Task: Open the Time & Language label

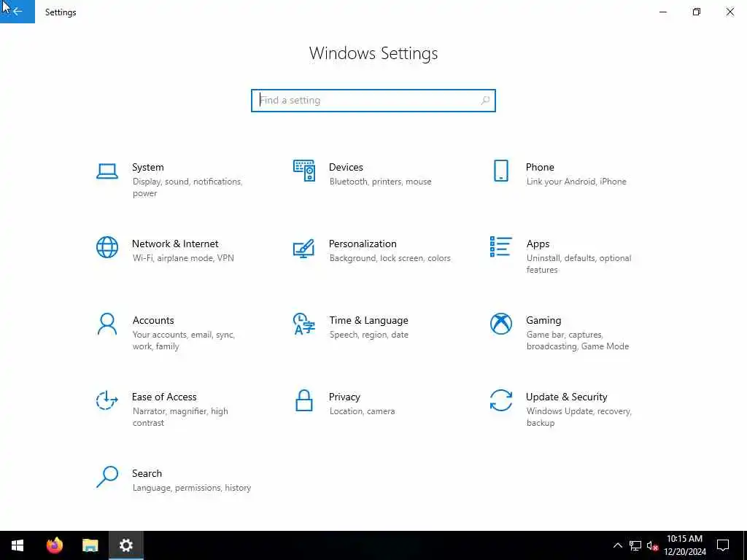Action: 368,321
